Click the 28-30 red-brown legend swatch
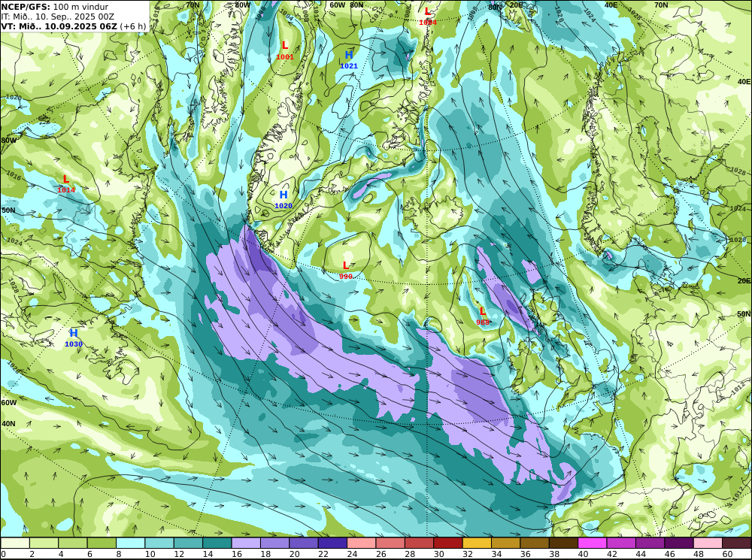Viewport: 752px width, 560px height. [x=419, y=543]
